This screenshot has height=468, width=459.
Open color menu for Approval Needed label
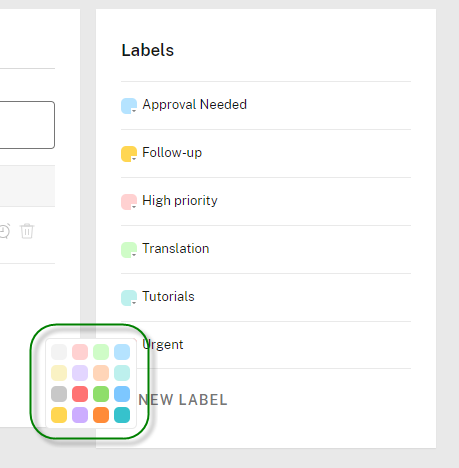[129, 106]
